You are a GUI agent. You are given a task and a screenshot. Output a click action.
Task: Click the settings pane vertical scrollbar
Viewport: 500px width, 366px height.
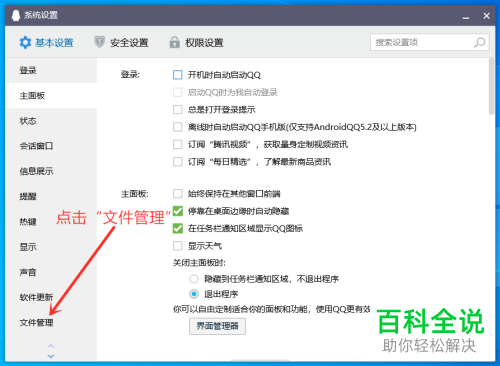[491, 87]
